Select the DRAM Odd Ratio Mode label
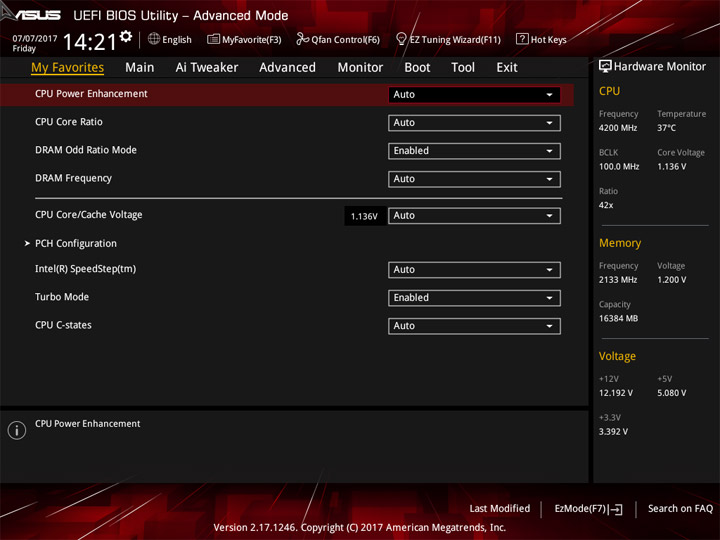This screenshot has width=720, height=540. (x=86, y=150)
